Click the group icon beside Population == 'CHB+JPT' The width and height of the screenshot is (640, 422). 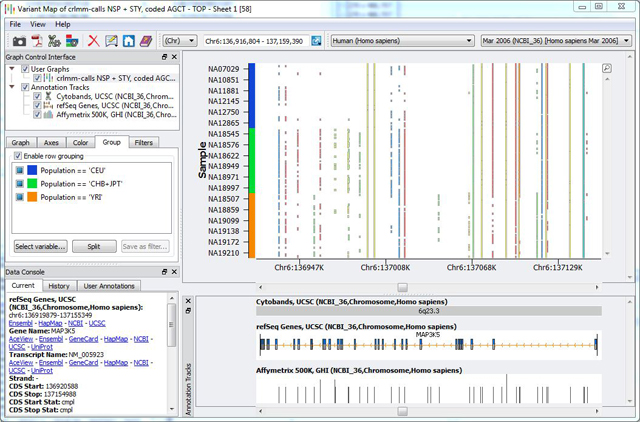(x=19, y=184)
